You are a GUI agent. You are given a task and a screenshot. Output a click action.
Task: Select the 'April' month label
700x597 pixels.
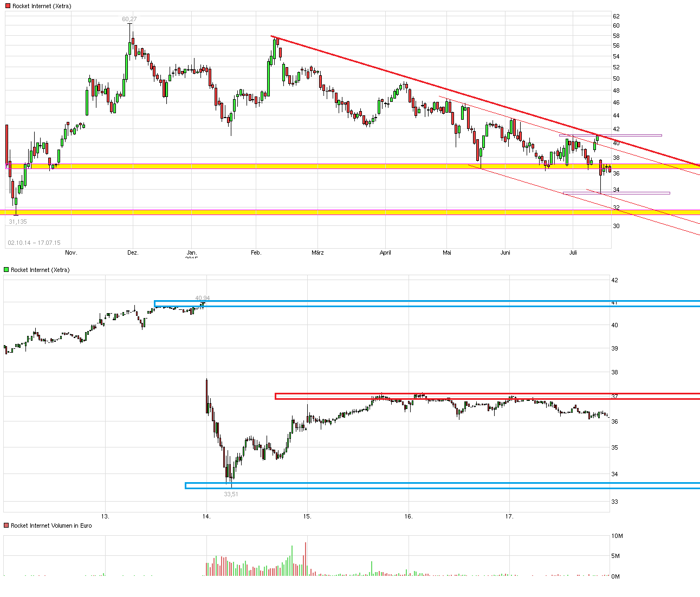coord(385,252)
